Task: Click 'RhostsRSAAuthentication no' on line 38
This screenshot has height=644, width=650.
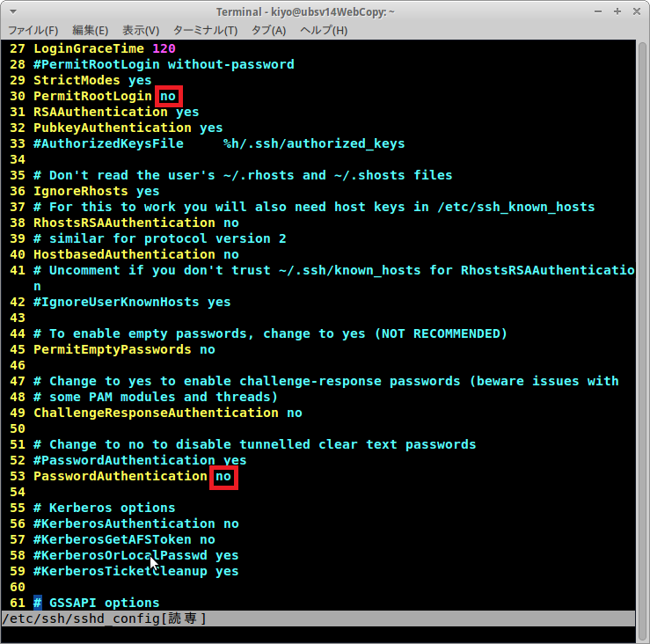Action: (136, 223)
